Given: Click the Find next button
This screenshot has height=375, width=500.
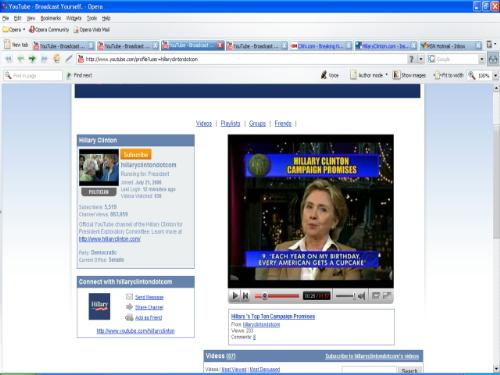Looking at the screenshot, I should (79, 75).
